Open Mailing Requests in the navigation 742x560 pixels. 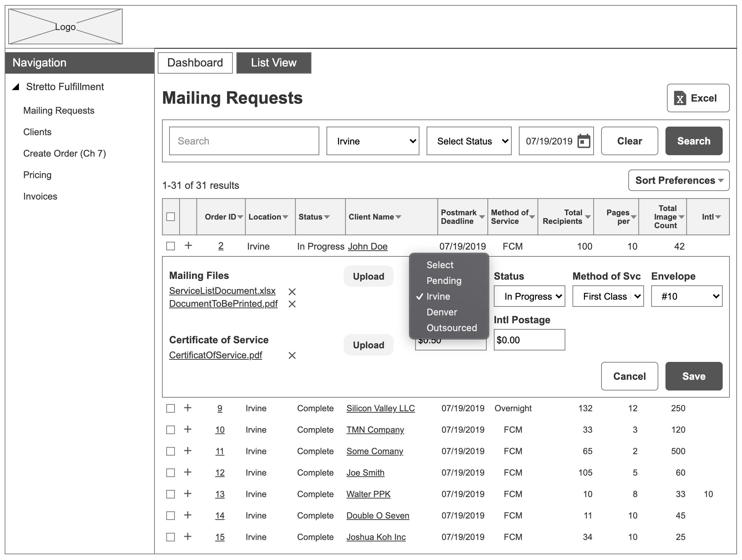pyautogui.click(x=59, y=110)
